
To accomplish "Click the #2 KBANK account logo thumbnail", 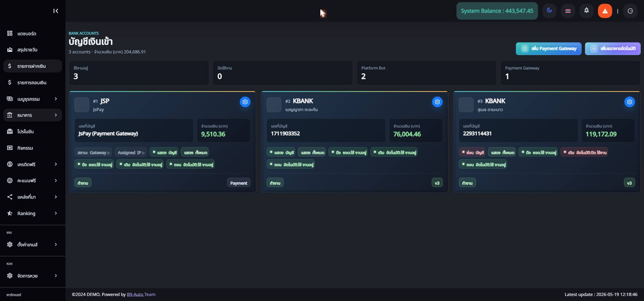I will click(274, 105).
